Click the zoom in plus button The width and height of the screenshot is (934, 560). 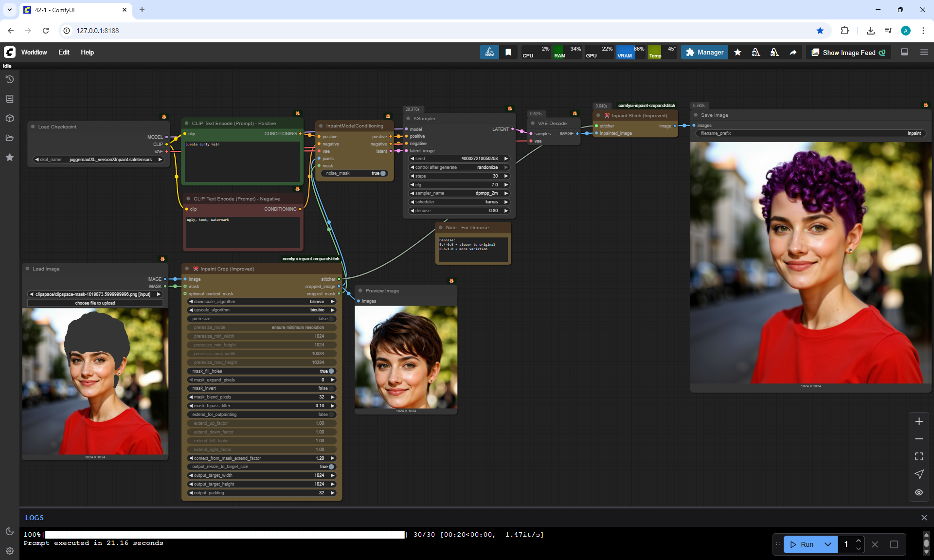919,421
